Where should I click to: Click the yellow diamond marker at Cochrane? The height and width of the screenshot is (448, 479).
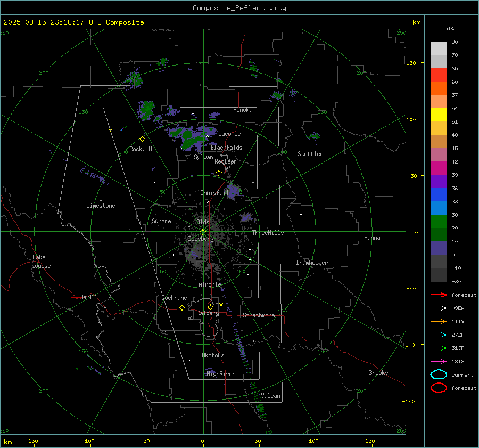coord(182,307)
